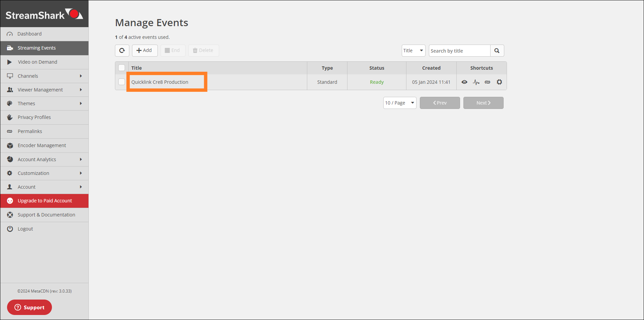Open the Title search filter dropdown
The height and width of the screenshot is (320, 644).
[413, 51]
